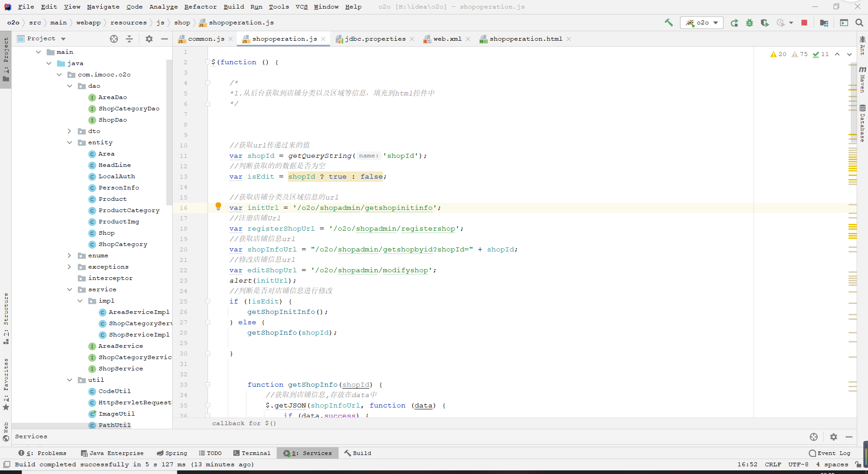Expand the dto package
The image size is (868, 474).
[70, 131]
